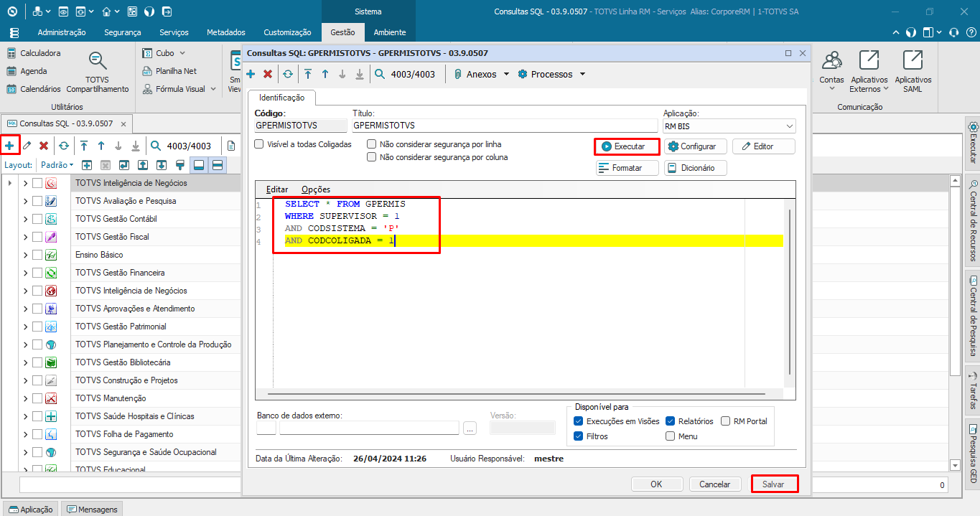Open the Segurança ribbon tab
Screen dimensions: 980x516
pyautogui.click(x=123, y=32)
